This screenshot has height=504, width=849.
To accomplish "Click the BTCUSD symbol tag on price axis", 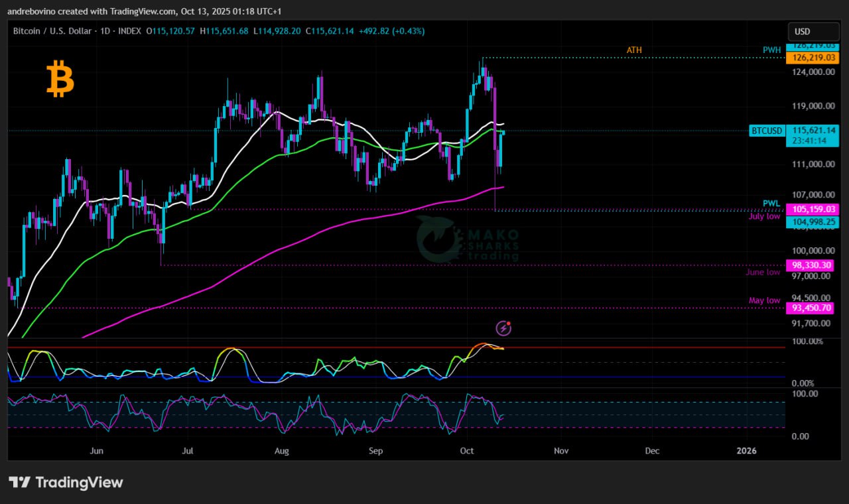I will (x=766, y=131).
